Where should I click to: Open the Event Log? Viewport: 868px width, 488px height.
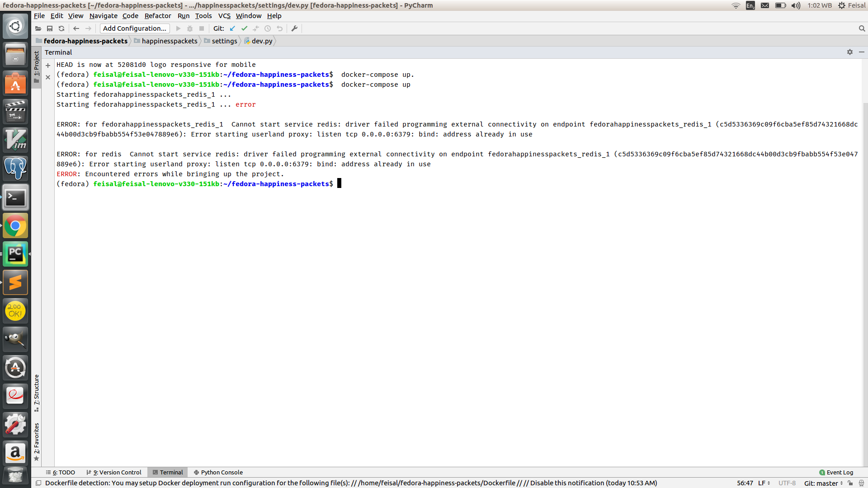coord(836,473)
